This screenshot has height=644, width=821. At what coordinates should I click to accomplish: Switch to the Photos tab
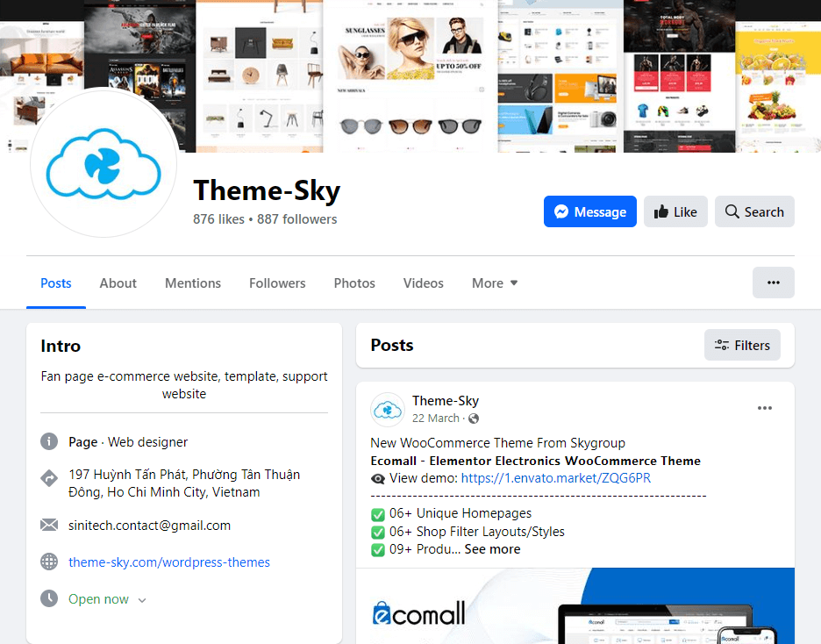(x=353, y=283)
